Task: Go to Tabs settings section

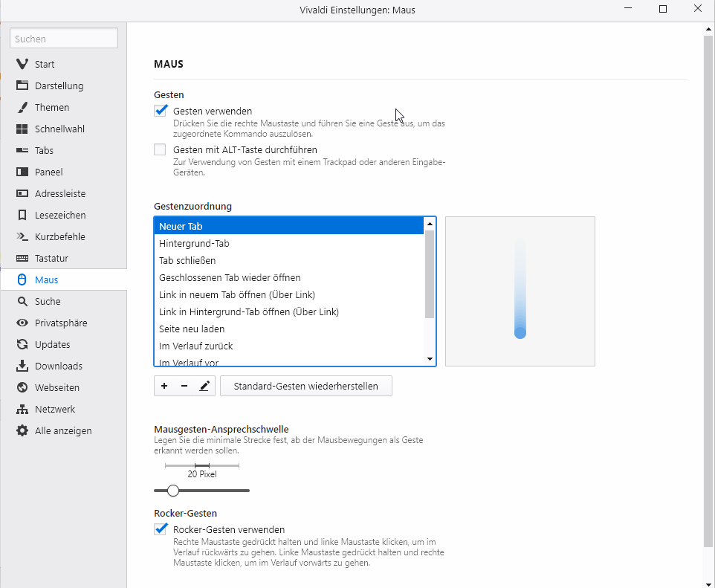Action: click(x=63, y=150)
